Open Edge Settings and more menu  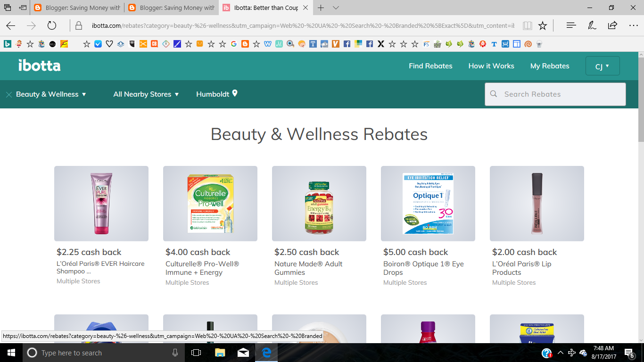click(634, 25)
